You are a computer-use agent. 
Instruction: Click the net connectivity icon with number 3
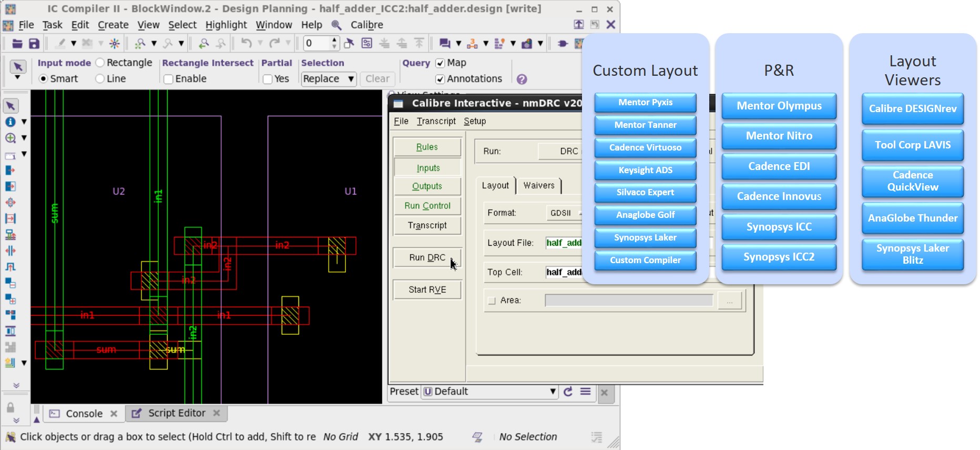click(472, 43)
